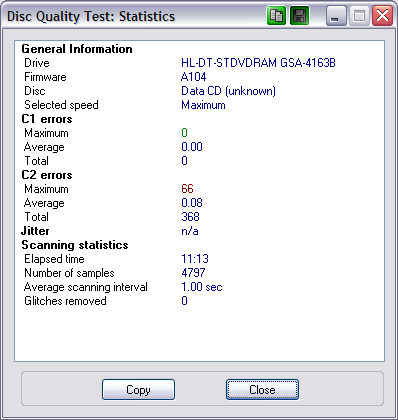Click the C2 errors total 368
The image size is (398, 420).
click(x=190, y=217)
